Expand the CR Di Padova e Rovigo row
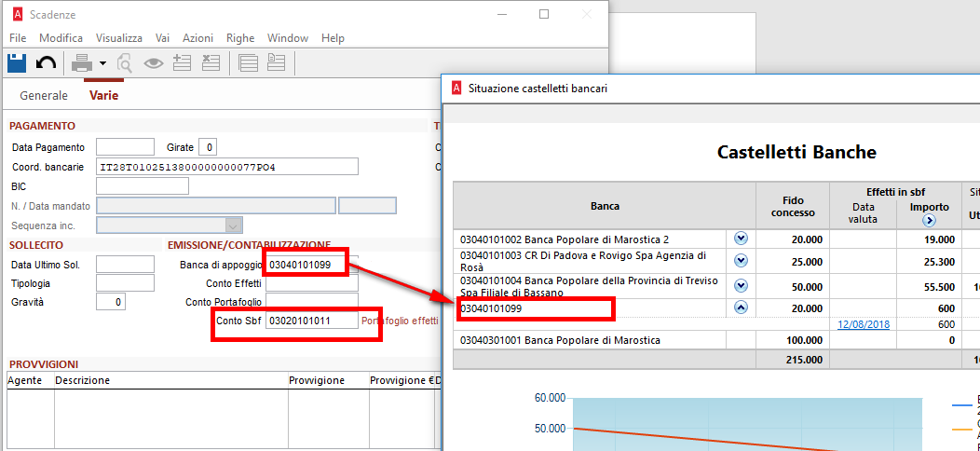 tap(741, 260)
